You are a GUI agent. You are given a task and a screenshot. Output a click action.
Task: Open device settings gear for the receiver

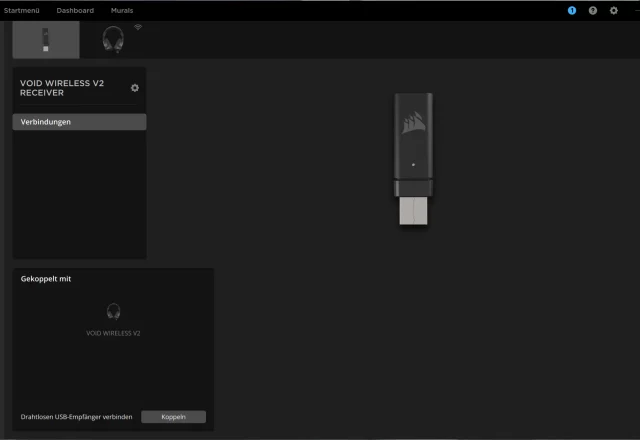click(135, 88)
